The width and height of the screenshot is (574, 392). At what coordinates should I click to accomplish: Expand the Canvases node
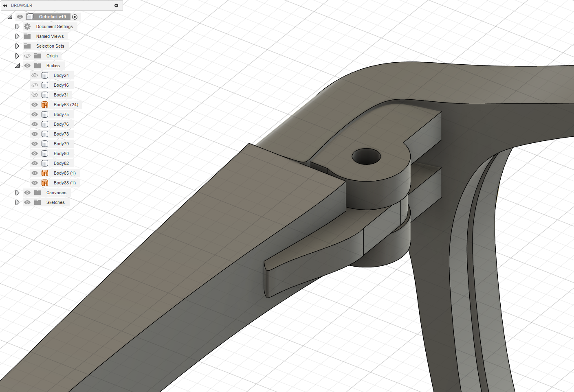click(x=17, y=193)
